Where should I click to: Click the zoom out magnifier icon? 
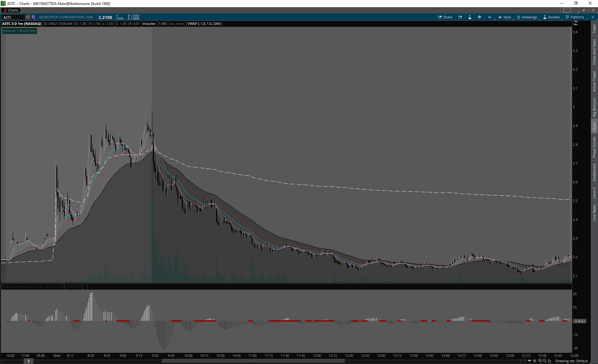coord(544,361)
